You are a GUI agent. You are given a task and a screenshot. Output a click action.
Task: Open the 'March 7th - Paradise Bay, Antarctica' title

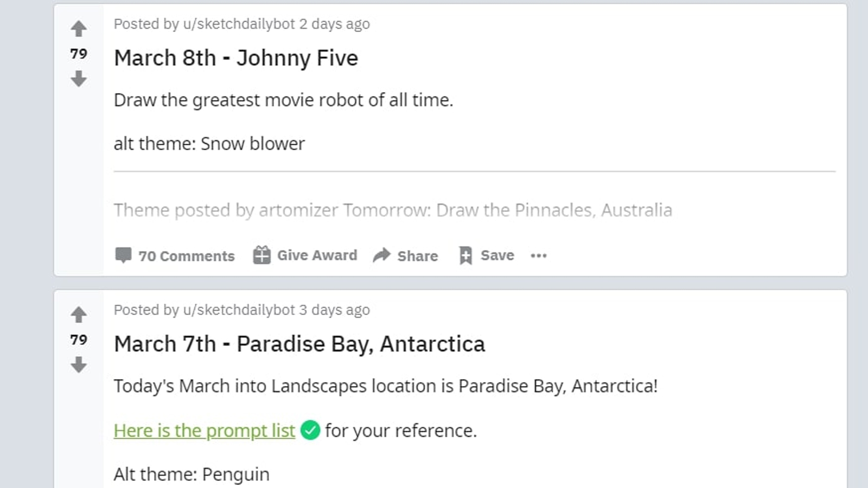click(299, 344)
